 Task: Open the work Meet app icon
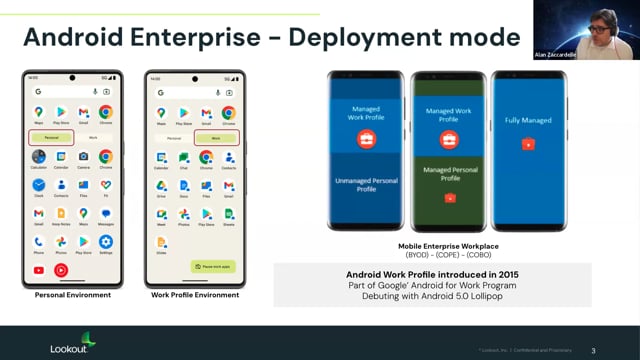(x=161, y=214)
